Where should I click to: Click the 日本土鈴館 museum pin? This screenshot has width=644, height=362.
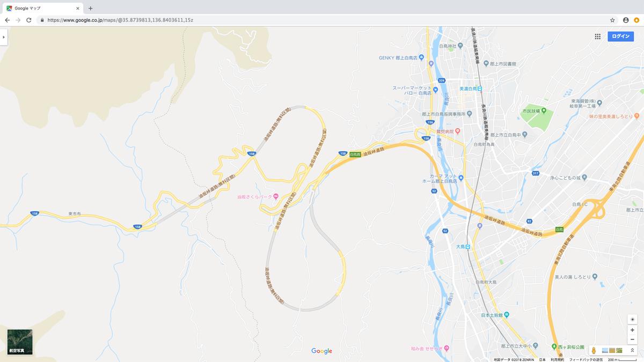pos(507,315)
